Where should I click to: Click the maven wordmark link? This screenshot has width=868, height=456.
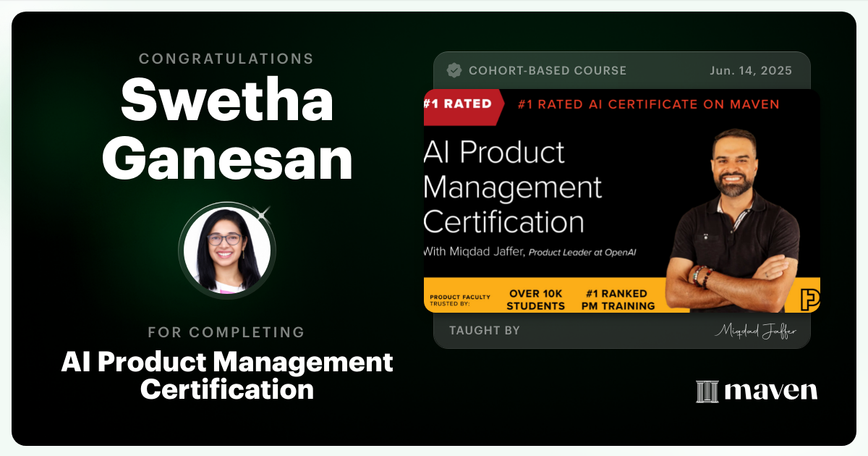click(x=769, y=392)
